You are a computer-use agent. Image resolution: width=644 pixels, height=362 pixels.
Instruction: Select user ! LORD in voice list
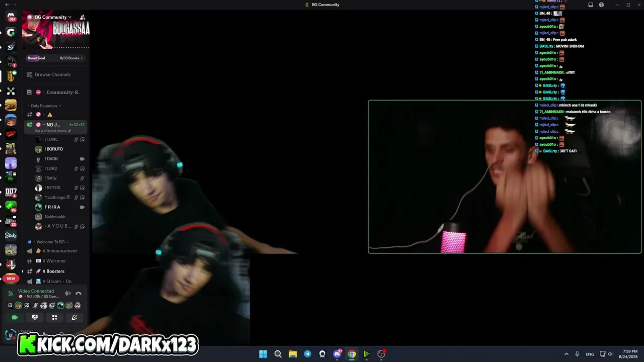click(59, 168)
